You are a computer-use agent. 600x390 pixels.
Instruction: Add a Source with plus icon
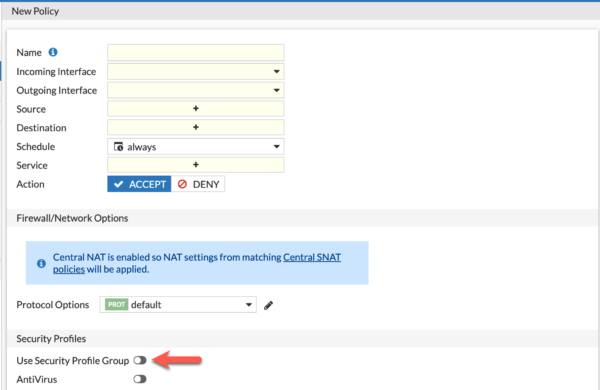[196, 109]
